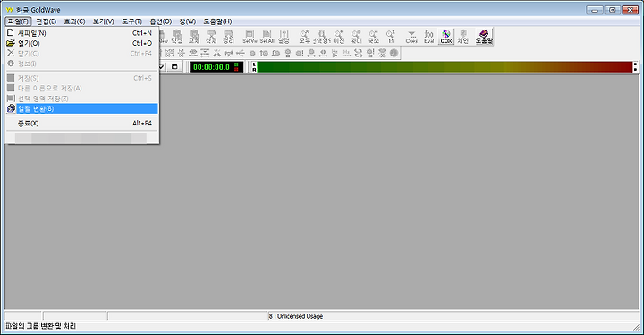
Task: Click the greyed 정보(I) menu entry
Action: tap(81, 64)
